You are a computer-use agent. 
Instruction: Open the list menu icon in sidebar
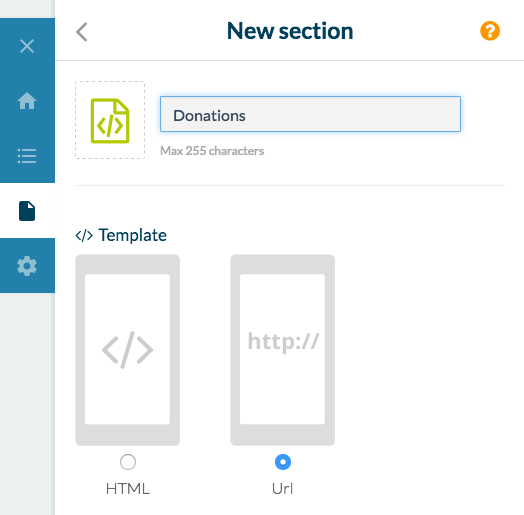(x=27, y=156)
